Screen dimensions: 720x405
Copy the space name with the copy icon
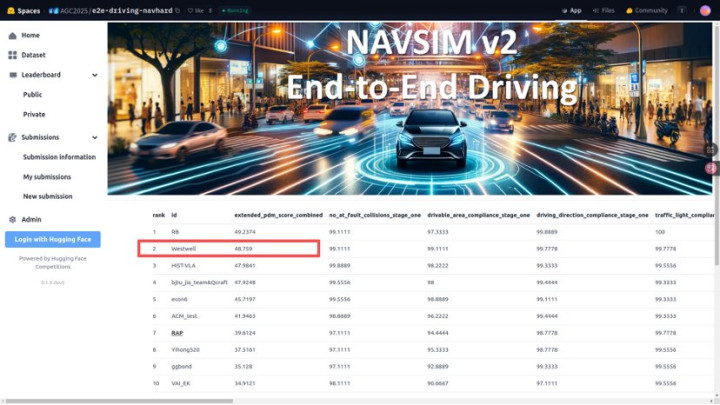(x=178, y=10)
